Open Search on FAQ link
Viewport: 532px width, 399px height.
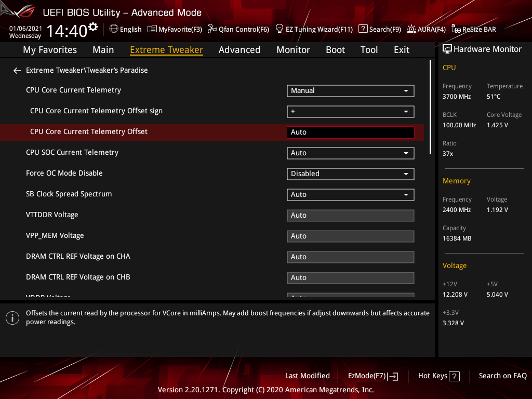(x=502, y=376)
